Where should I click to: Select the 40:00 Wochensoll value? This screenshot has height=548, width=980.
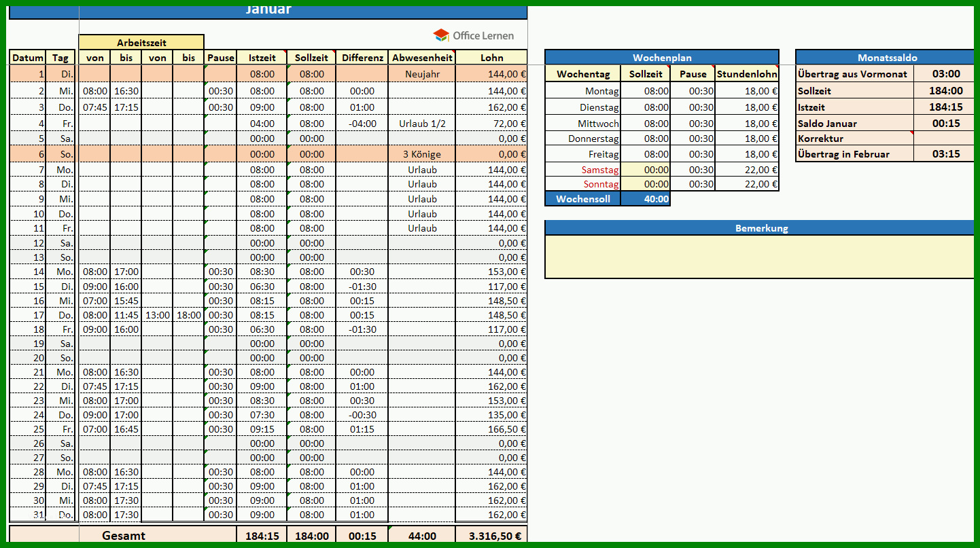[646, 199]
